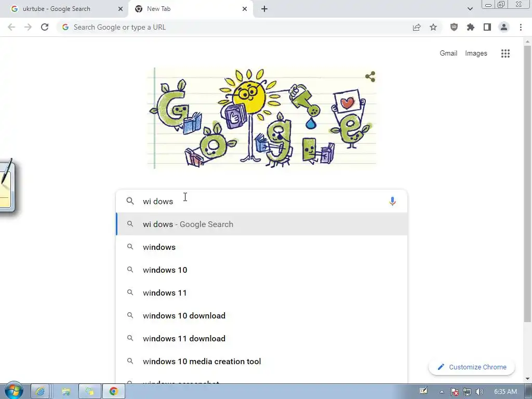Image resolution: width=532 pixels, height=399 pixels.
Task: Click the scrollbar down arrow
Action: pos(527,379)
